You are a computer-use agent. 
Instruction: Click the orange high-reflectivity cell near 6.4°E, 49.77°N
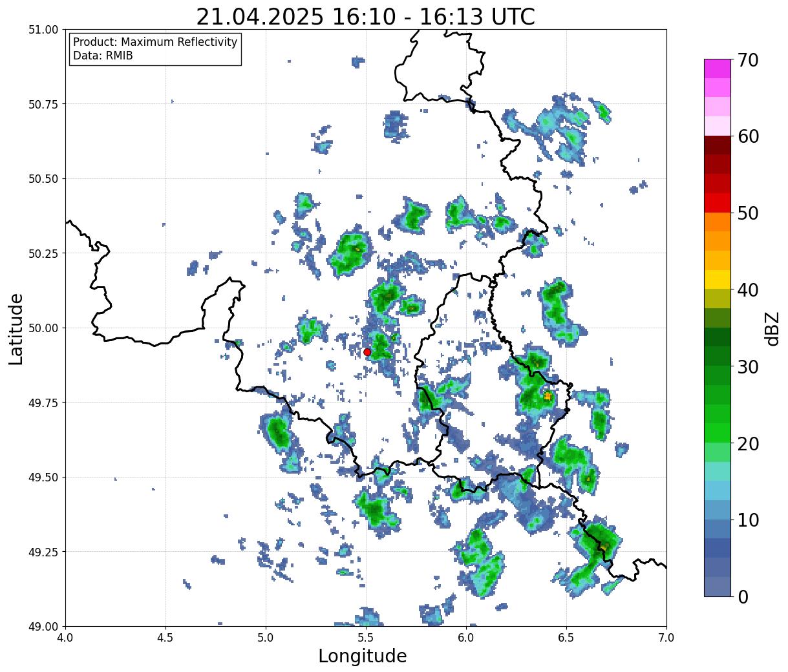[548, 396]
